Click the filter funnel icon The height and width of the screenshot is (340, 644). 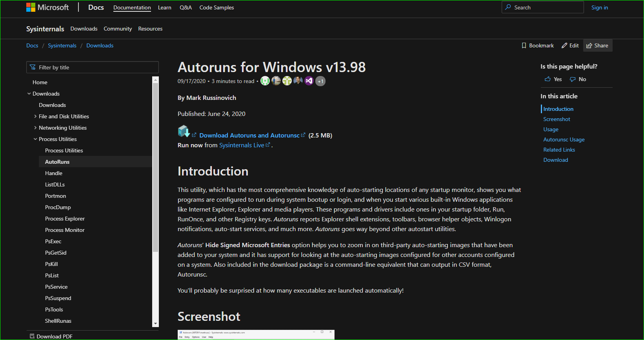pos(33,67)
